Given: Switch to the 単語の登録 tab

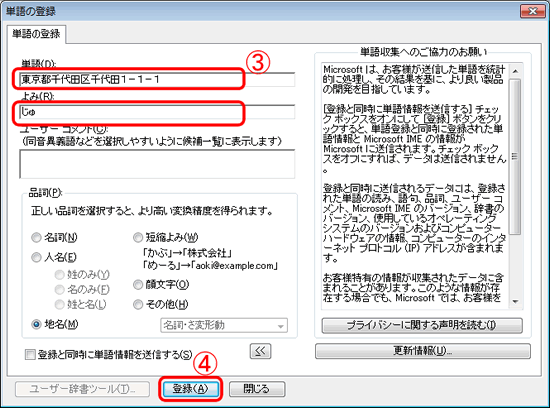Looking at the screenshot, I should (36, 34).
